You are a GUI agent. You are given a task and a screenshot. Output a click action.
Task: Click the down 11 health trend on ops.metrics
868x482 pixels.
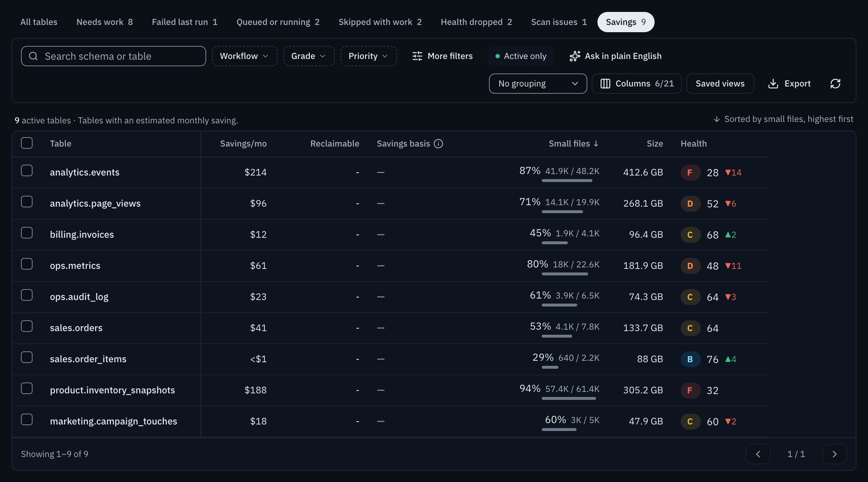pyautogui.click(x=733, y=266)
